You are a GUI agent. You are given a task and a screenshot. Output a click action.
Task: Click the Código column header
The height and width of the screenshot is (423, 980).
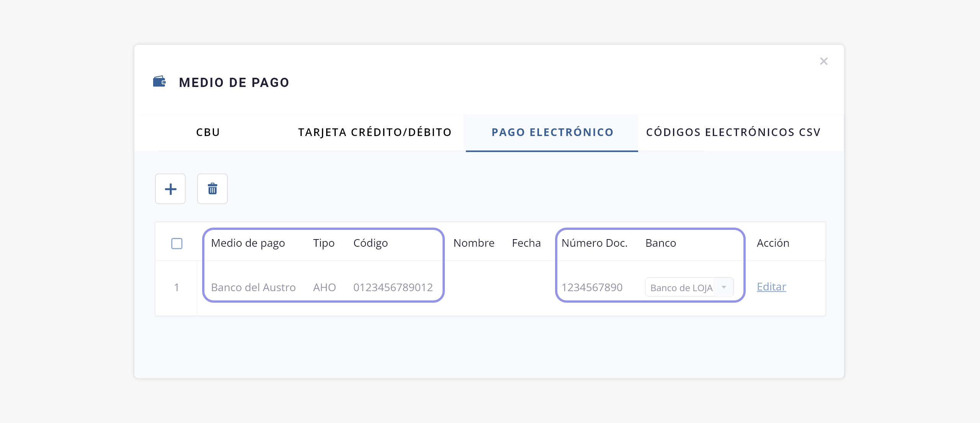[371, 243]
